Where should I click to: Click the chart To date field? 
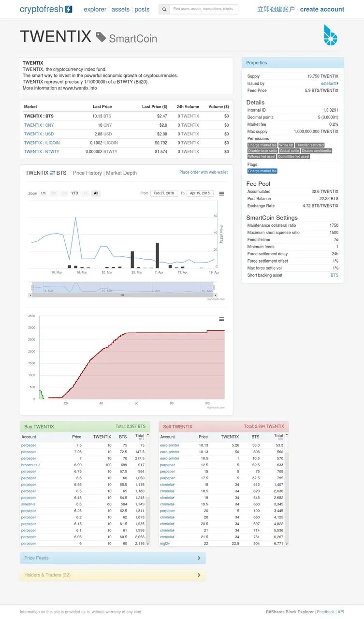coord(200,193)
